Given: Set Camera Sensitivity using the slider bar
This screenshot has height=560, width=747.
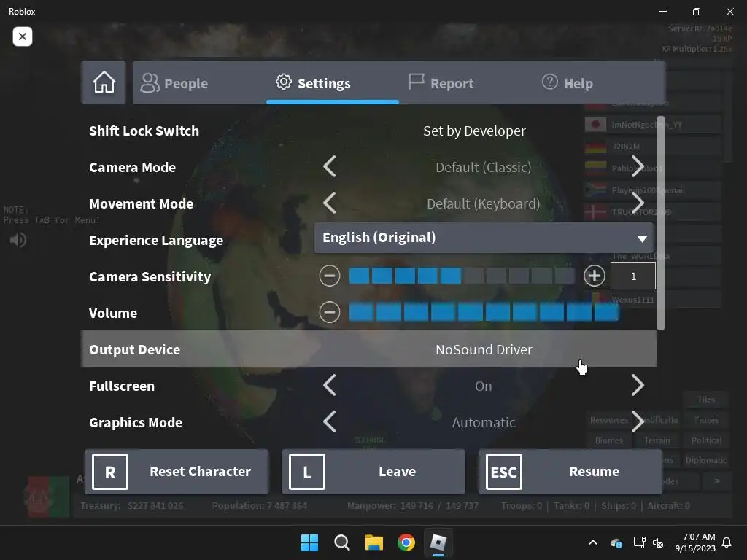Looking at the screenshot, I should coord(462,276).
